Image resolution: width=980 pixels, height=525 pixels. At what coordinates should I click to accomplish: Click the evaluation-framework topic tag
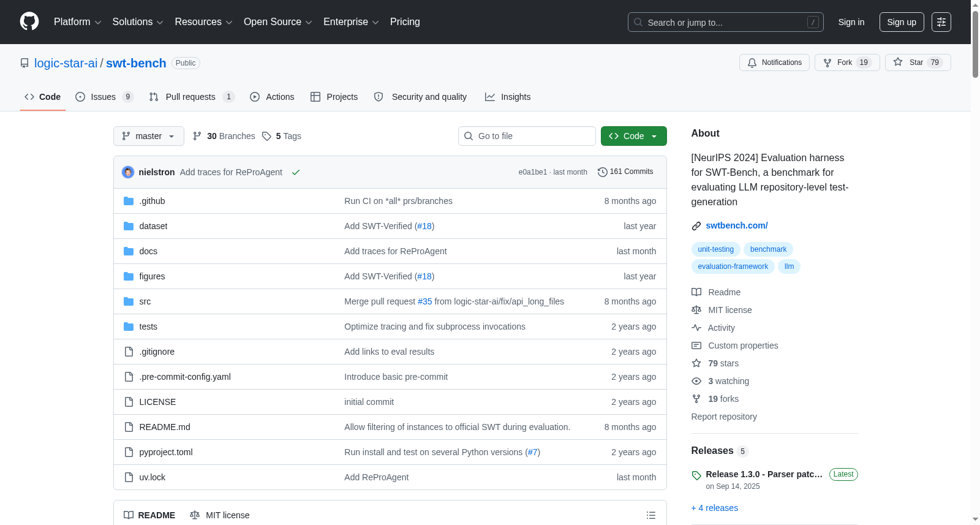click(x=733, y=266)
